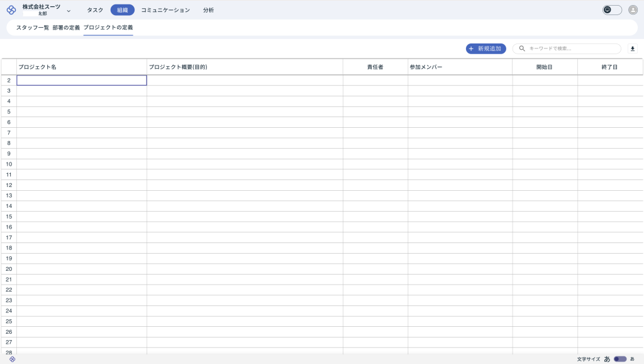This screenshot has height=364, width=644.
Task: Open the コミュニケーション menu
Action: pyautogui.click(x=165, y=10)
